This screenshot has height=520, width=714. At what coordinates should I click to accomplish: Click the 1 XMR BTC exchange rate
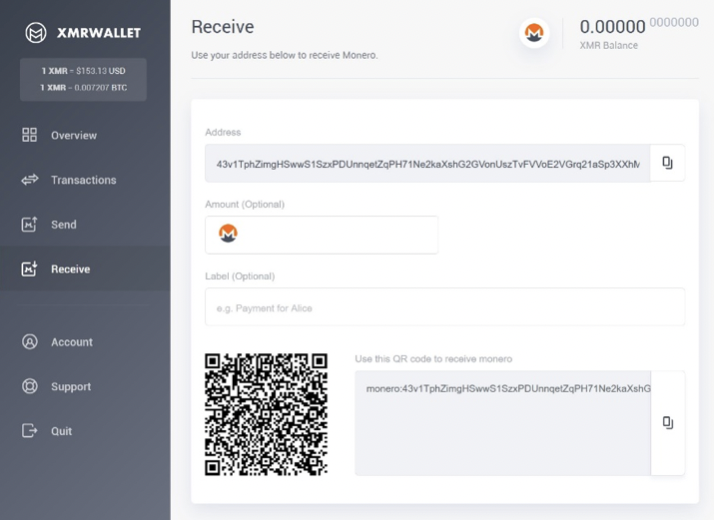(83, 87)
